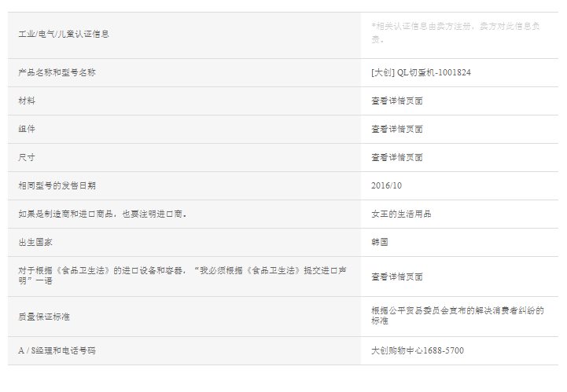Select product name QL切蛋机-1001824 text
Image resolution: width=567 pixels, height=392 pixels.
pyautogui.click(x=421, y=72)
